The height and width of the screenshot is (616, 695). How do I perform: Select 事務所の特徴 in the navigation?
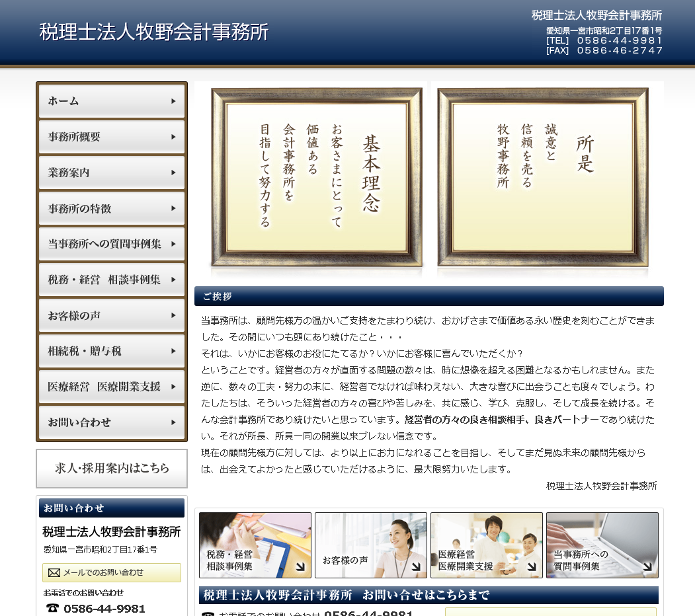(x=110, y=208)
